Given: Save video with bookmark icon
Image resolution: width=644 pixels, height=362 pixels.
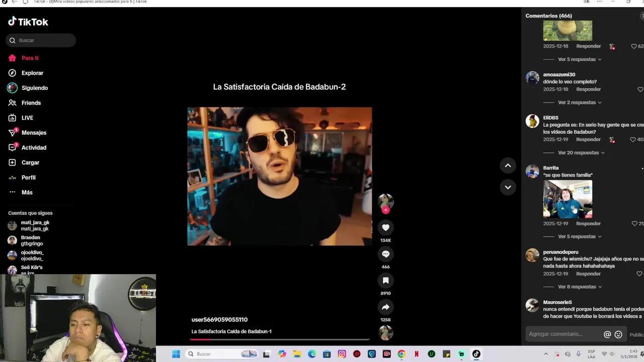Looking at the screenshot, I should pos(385,281).
